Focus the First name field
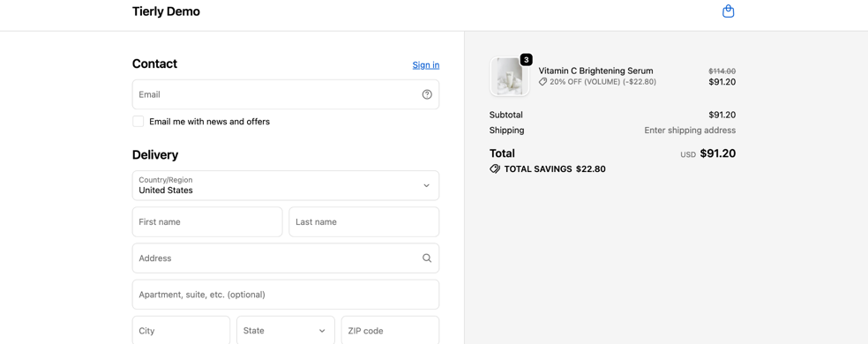 207,222
